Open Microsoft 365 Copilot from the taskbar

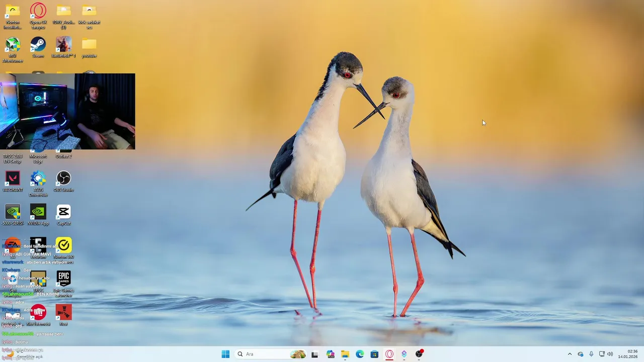pos(330,354)
